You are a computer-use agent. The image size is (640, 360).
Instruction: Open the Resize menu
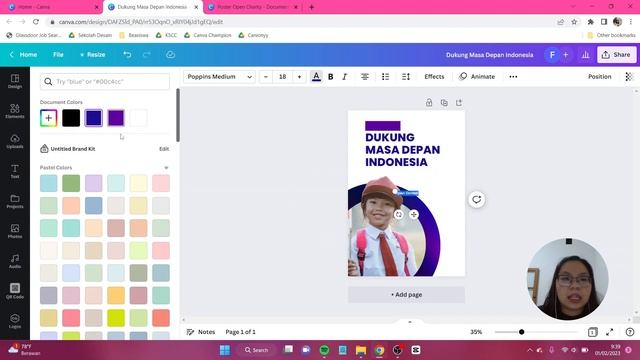point(93,55)
